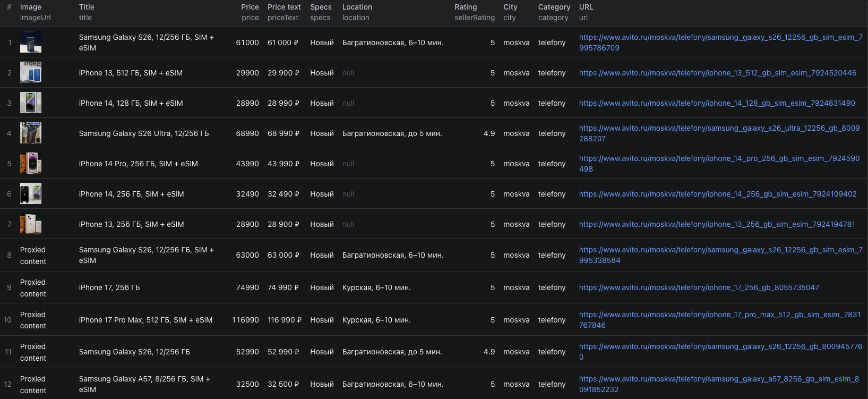This screenshot has height=399, width=868.
Task: Select 'Proxied content' cell in row 11
Action: click(33, 352)
